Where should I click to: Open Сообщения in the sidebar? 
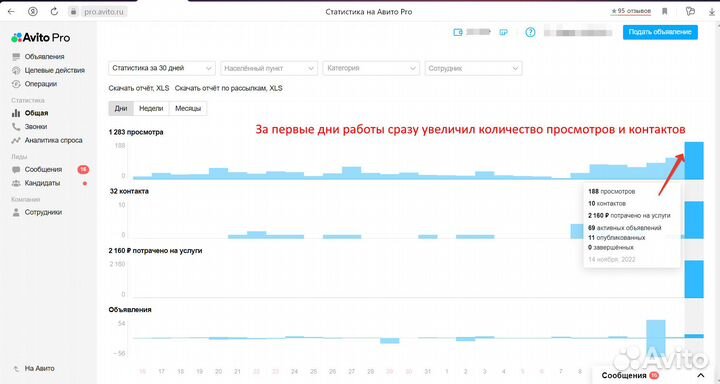[43, 169]
